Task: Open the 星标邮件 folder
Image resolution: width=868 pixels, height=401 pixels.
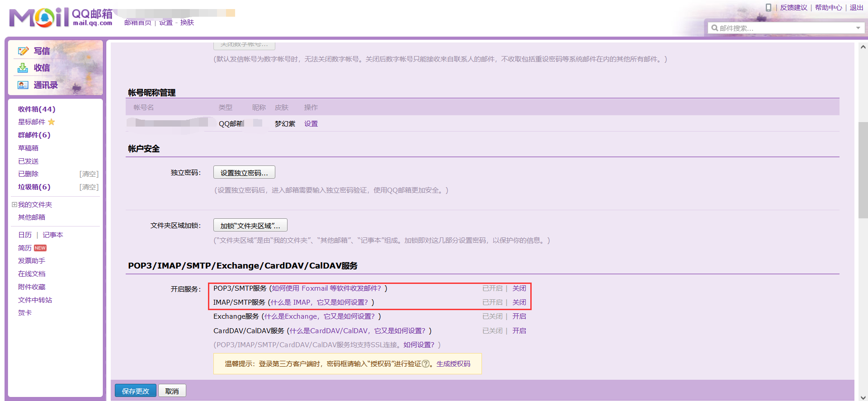Action: pyautogui.click(x=32, y=122)
